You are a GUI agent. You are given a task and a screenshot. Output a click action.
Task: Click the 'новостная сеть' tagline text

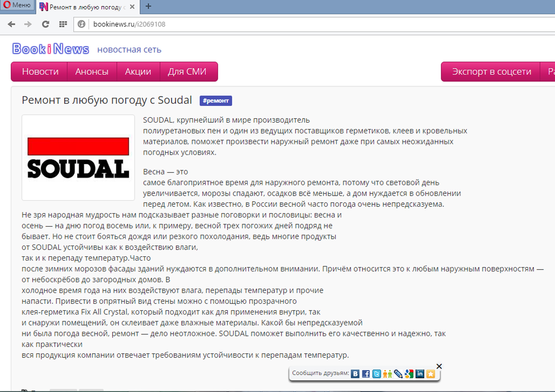[129, 49]
